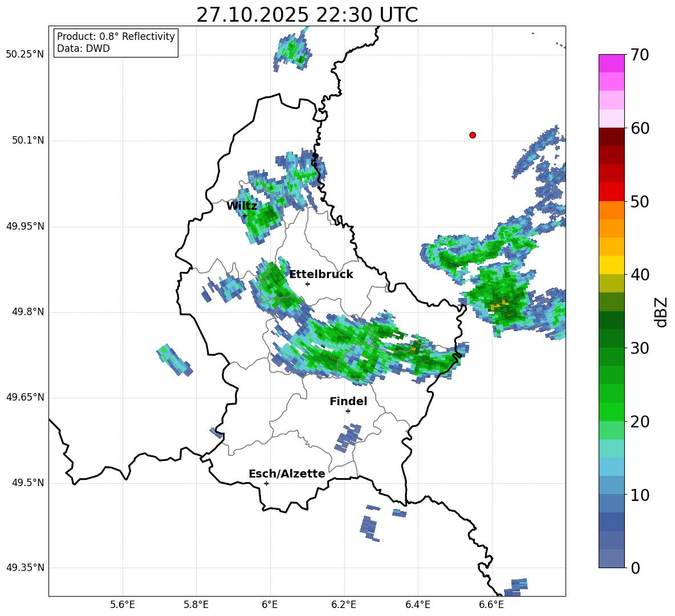
Task: Click the Esch/Alzette city label
Action: tap(287, 474)
